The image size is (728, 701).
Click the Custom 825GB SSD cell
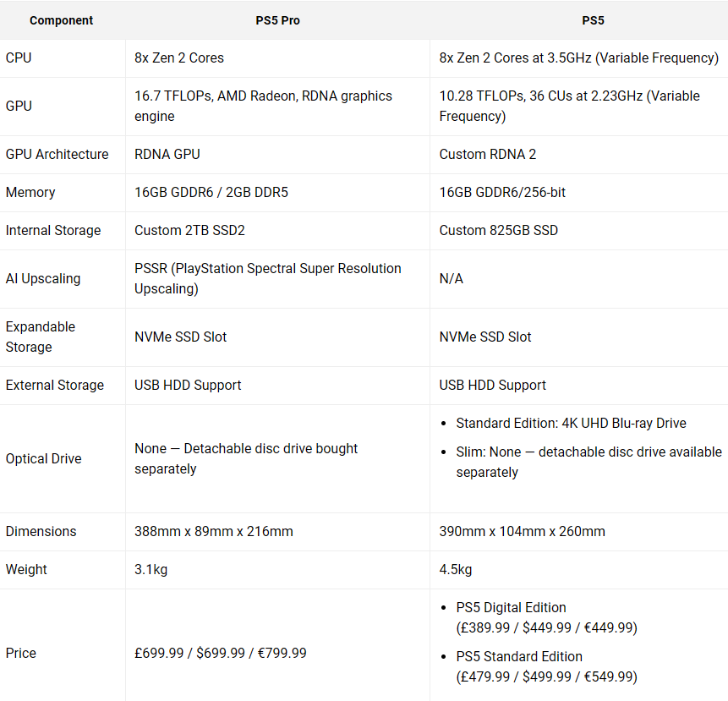(498, 230)
